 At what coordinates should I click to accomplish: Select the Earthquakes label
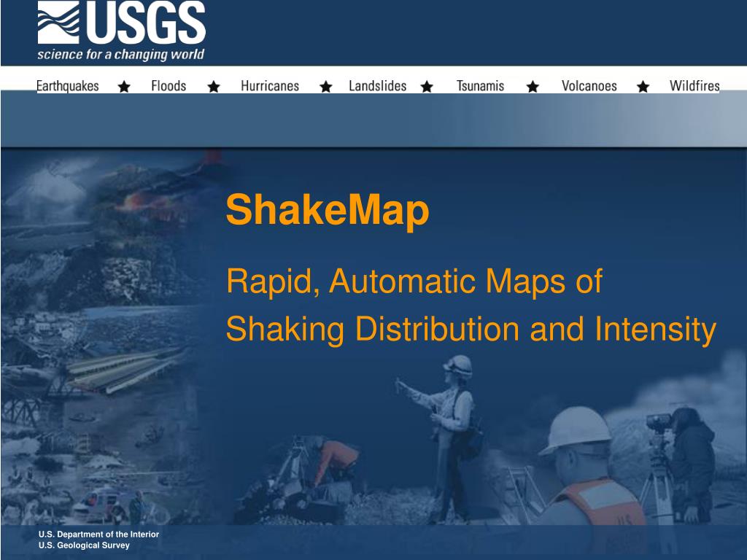[68, 86]
